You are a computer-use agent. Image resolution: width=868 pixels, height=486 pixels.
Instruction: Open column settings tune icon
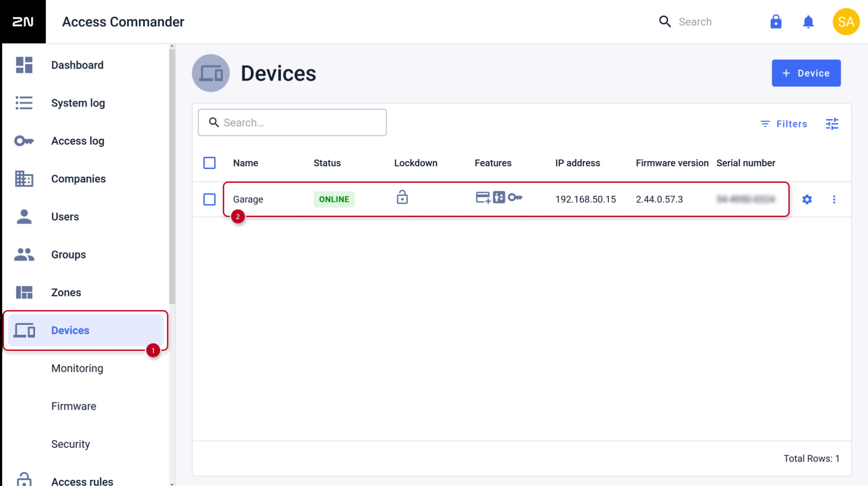tap(832, 124)
